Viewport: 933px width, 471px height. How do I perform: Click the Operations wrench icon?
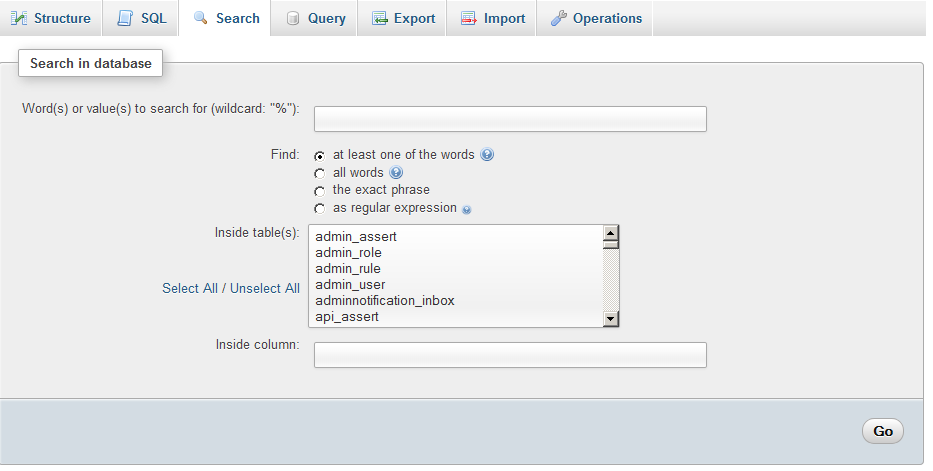(558, 18)
